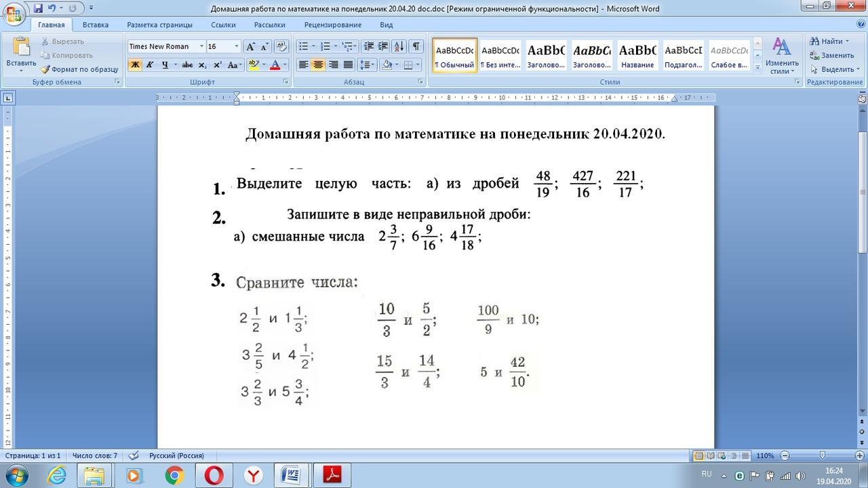Image resolution: width=868 pixels, height=488 pixels.
Task: Clear formatting with the eraser icon
Action: coord(281,47)
